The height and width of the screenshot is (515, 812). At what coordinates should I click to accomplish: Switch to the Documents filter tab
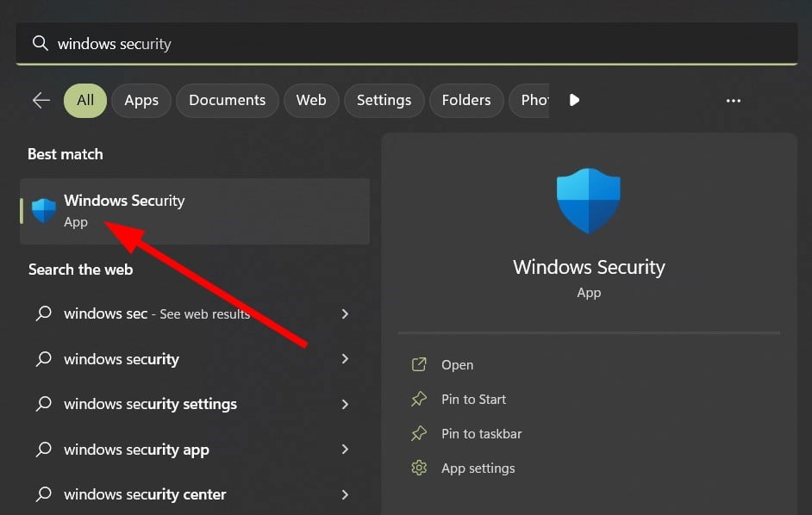[x=228, y=101]
